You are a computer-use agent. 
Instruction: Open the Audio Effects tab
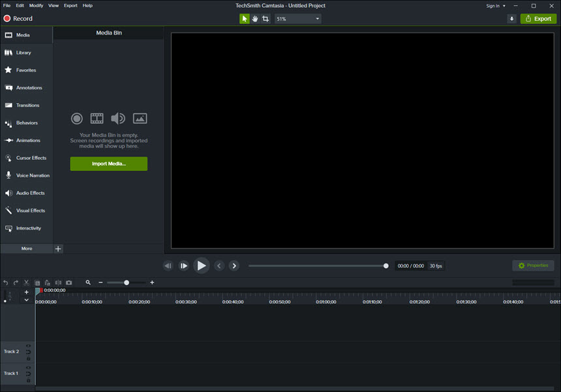point(27,193)
